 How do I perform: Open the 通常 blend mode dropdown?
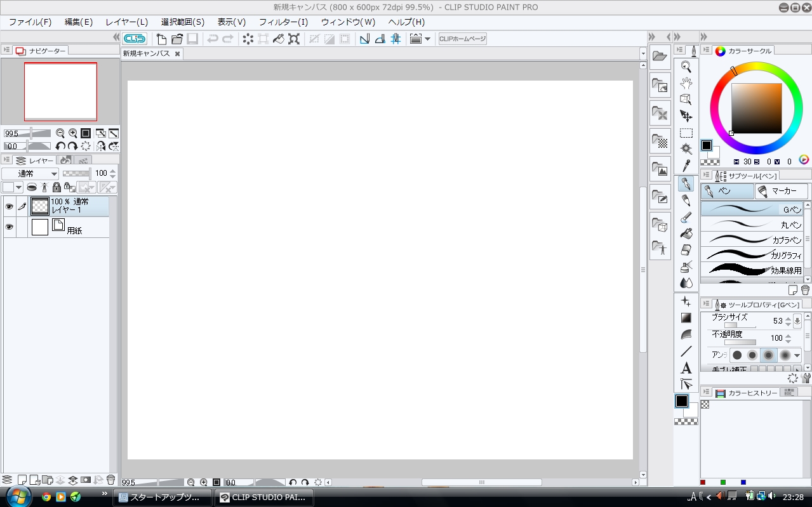30,173
